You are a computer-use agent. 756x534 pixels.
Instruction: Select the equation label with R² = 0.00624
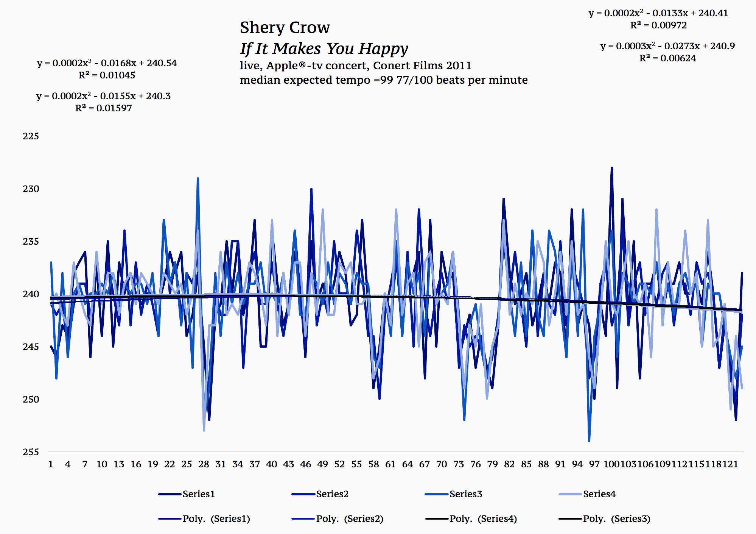point(667,52)
